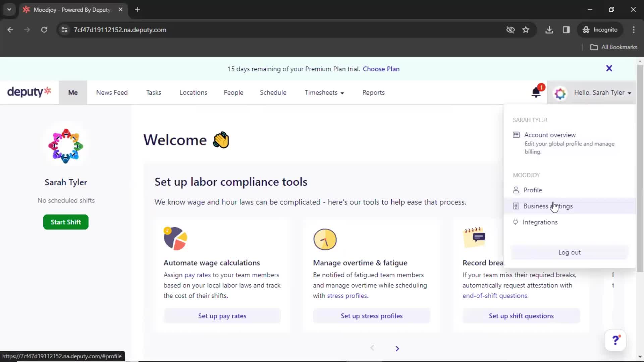Image resolution: width=644 pixels, height=362 pixels.
Task: Click the next carousel arrow button
Action: click(x=397, y=348)
